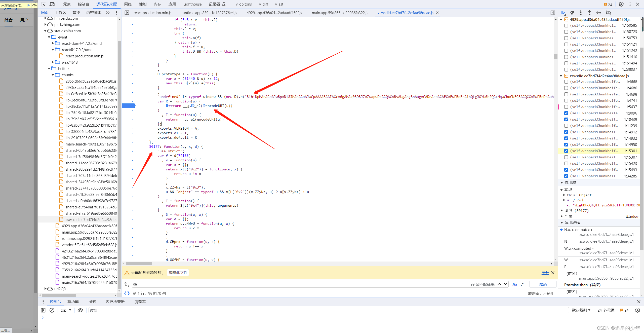The image size is (644, 333).
Task: Switch to the Network (网络) tab
Action: tap(128, 4)
